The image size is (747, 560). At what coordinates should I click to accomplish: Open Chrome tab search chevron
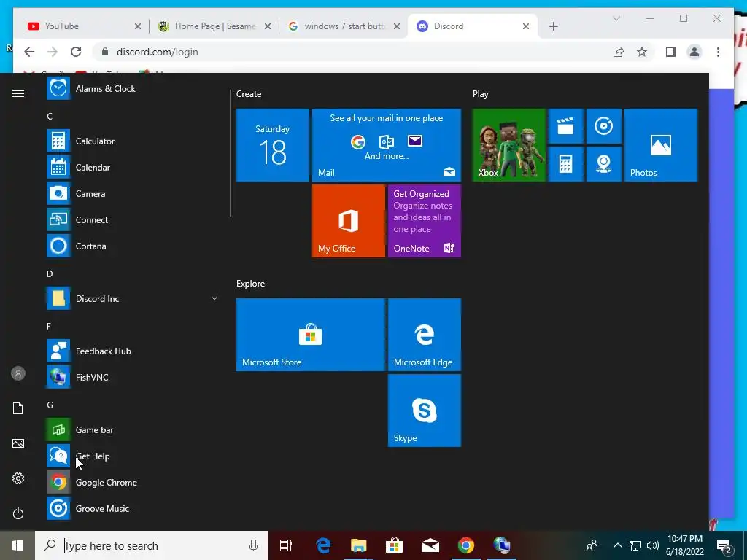(616, 18)
